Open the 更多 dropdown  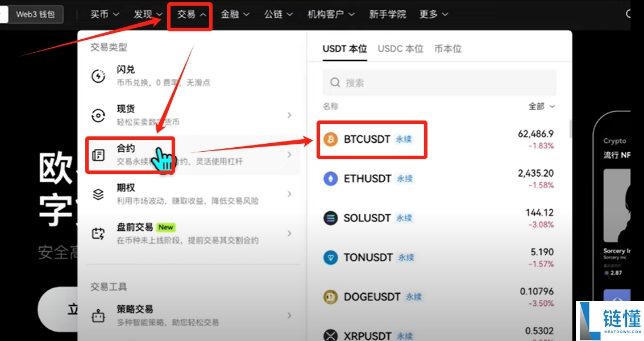(x=434, y=14)
